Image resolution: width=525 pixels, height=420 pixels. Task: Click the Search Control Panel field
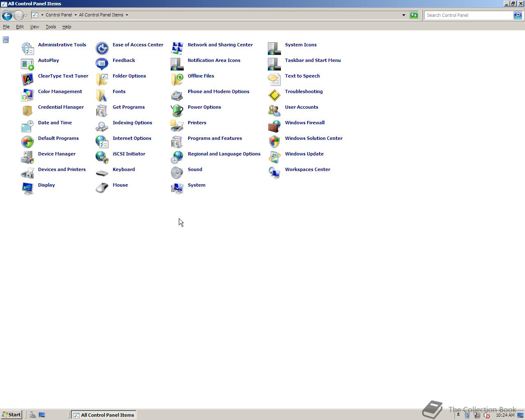pos(469,15)
